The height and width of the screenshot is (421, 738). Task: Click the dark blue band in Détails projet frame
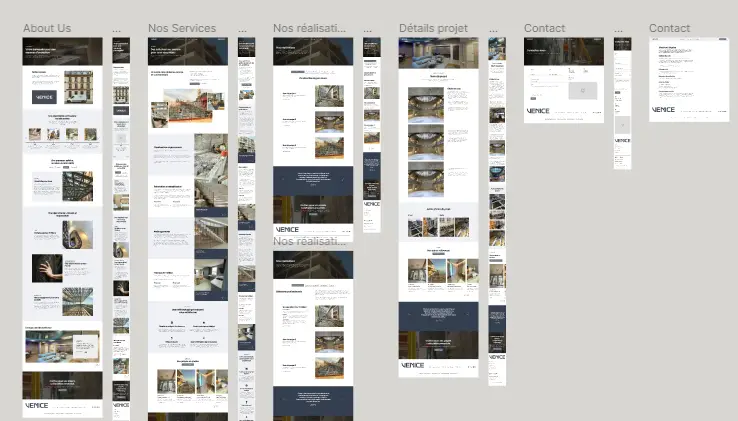pyautogui.click(x=439, y=316)
